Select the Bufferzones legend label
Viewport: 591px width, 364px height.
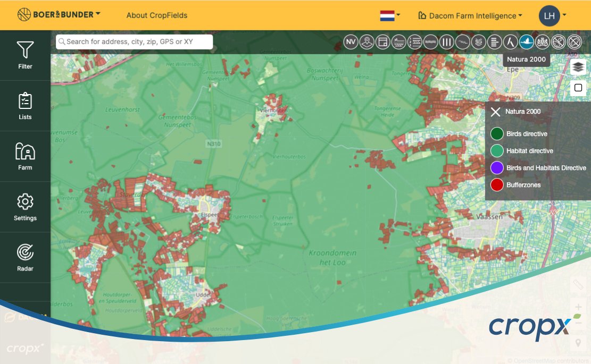coord(523,185)
